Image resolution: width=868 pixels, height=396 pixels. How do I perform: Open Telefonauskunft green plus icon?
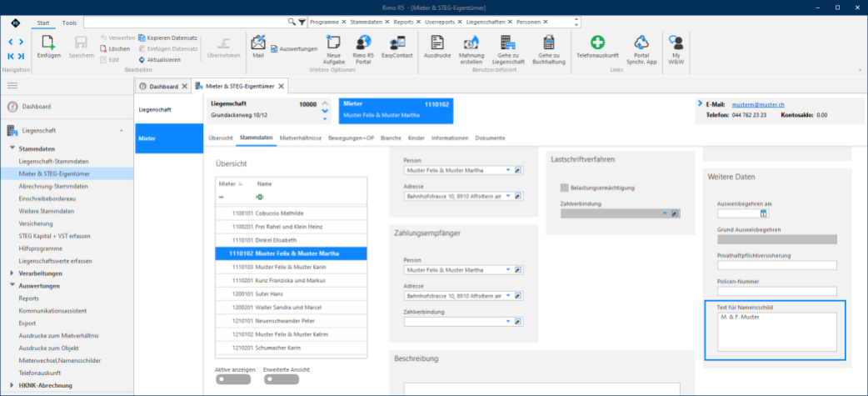click(x=597, y=42)
